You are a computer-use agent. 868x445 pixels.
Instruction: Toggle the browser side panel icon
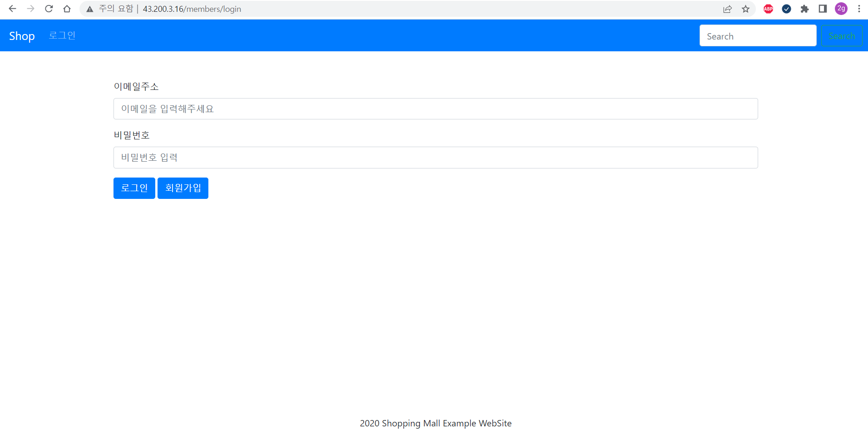[x=823, y=9]
